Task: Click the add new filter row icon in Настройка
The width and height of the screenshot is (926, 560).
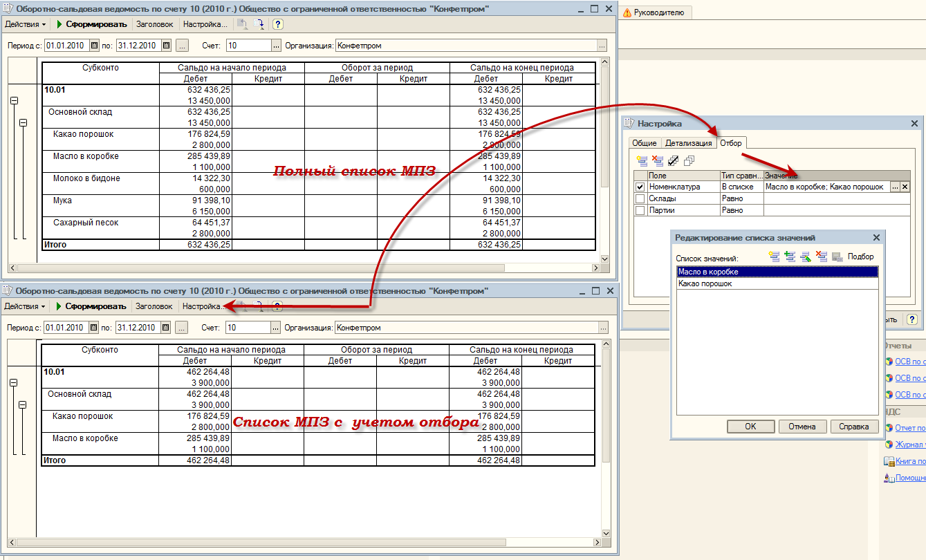Action: click(x=640, y=160)
